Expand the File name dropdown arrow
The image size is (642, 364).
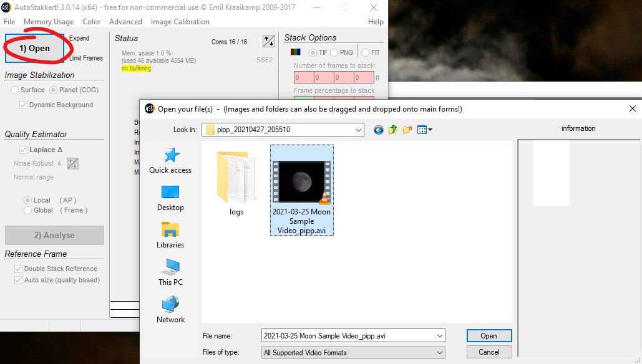coord(439,336)
